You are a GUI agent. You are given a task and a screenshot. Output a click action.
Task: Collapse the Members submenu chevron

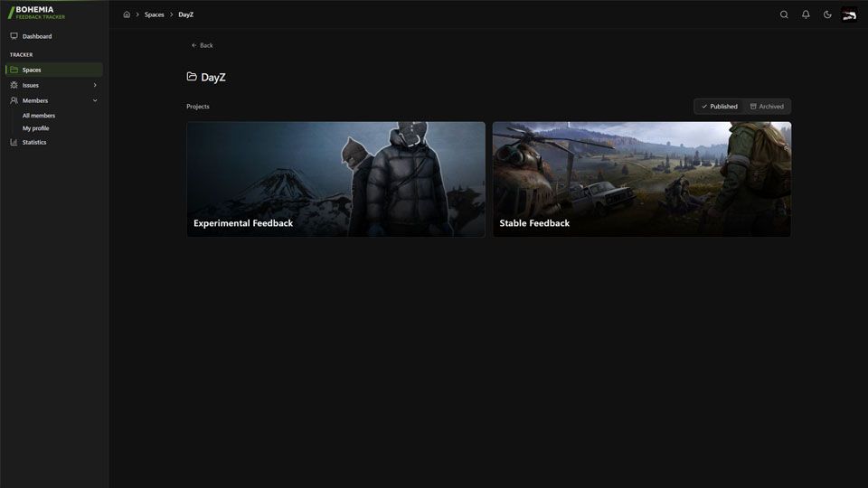pyautogui.click(x=95, y=100)
